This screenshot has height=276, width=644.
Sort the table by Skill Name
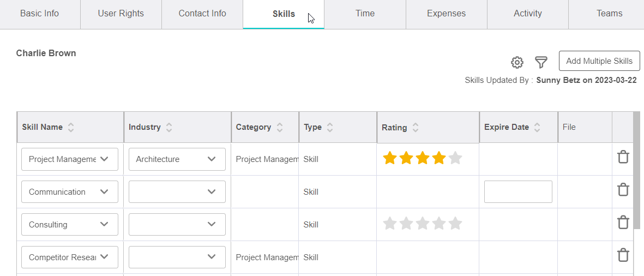coord(71,127)
